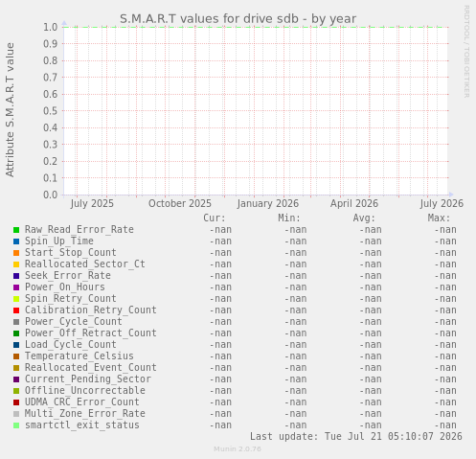
Task: Click the 0.5 y-axis tick label
Action: [x=51, y=111]
